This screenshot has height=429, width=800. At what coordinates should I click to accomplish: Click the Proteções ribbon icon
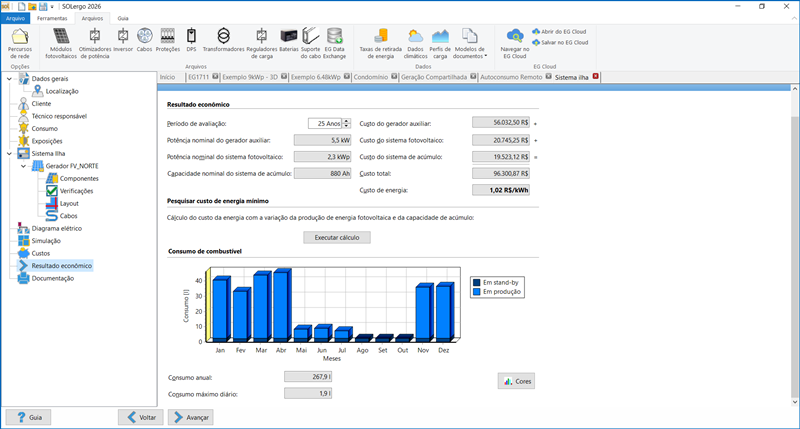pos(167,44)
